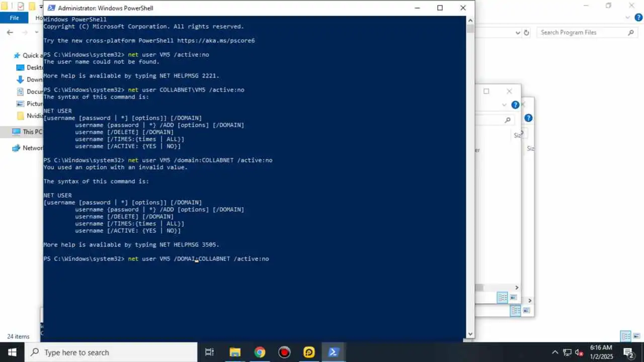Expand the ribbon chevron in front small Explorer window
Screen dimensions: 644x362
[x=504, y=105]
